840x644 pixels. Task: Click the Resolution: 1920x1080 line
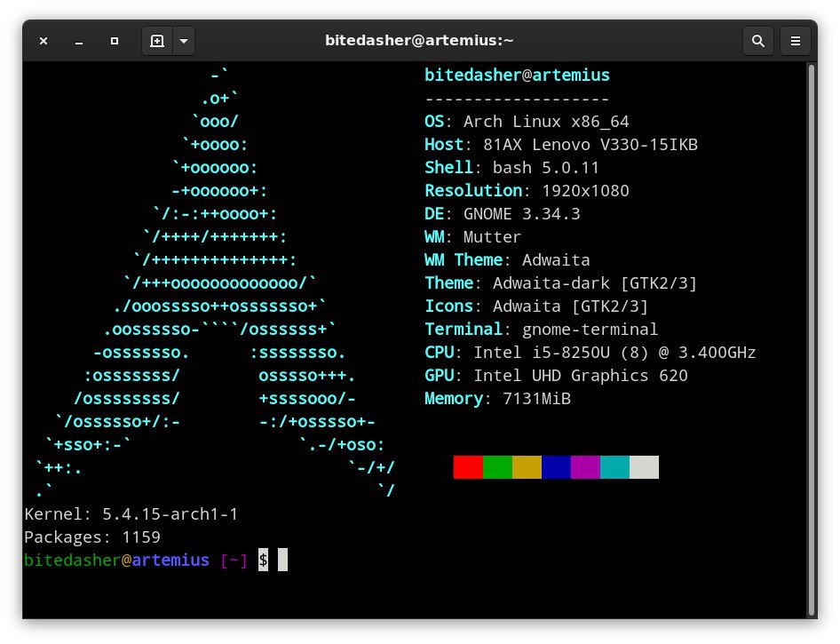[527, 191]
